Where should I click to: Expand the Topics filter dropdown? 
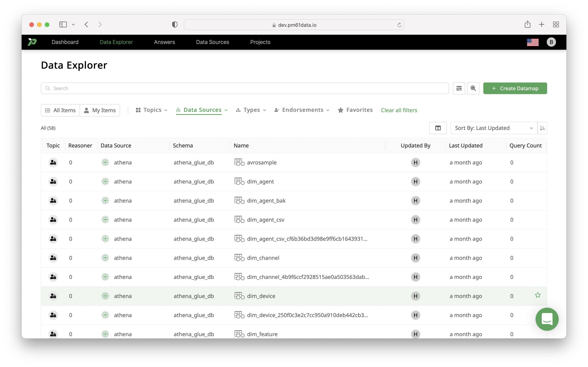[x=152, y=110]
